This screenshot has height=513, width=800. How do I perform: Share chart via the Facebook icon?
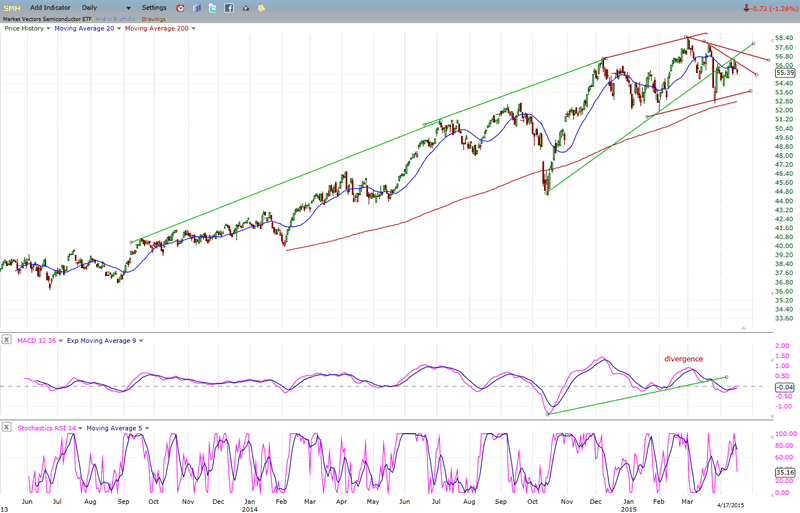229,8
